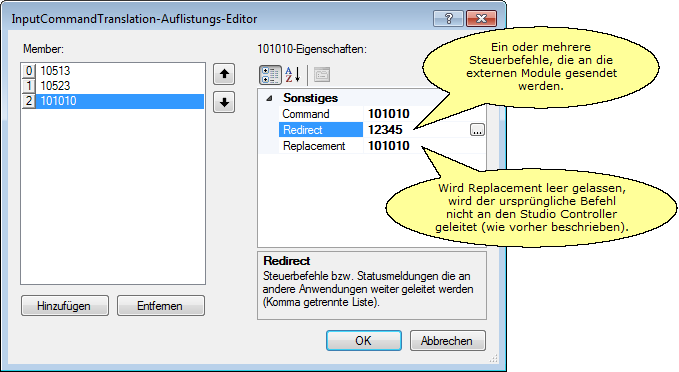Open the Redirect ellipsis editor button
This screenshot has width=679, height=372.
coord(477,130)
